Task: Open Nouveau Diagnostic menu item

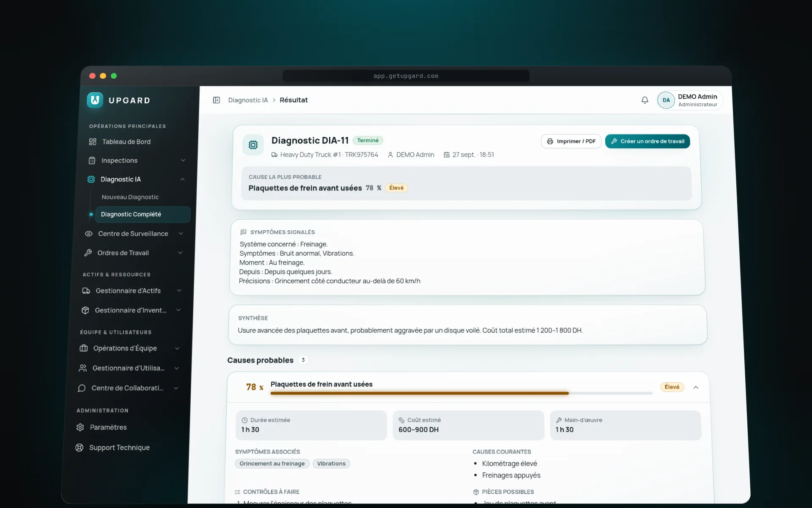Action: coord(130,197)
